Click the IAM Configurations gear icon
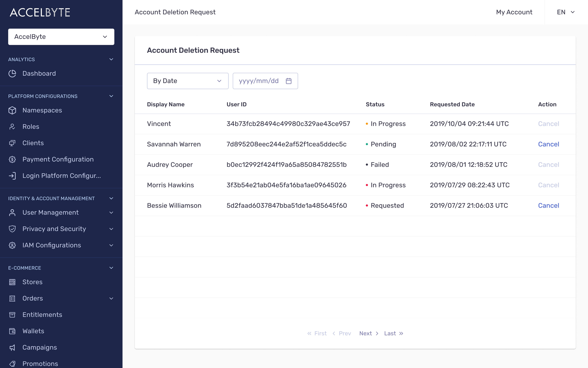The width and height of the screenshot is (588, 368). click(x=12, y=245)
